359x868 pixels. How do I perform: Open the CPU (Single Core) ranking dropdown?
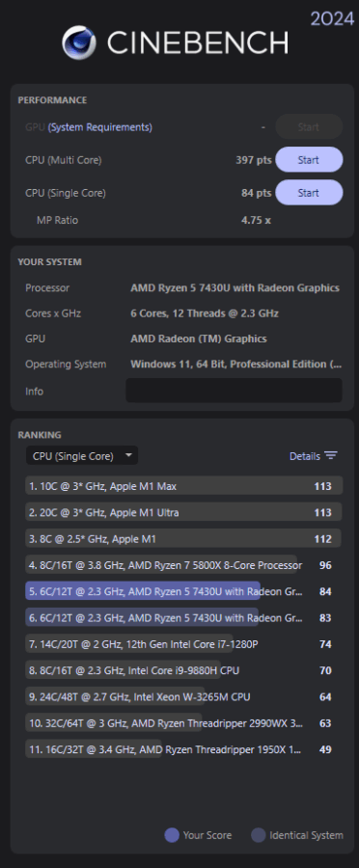tap(82, 455)
